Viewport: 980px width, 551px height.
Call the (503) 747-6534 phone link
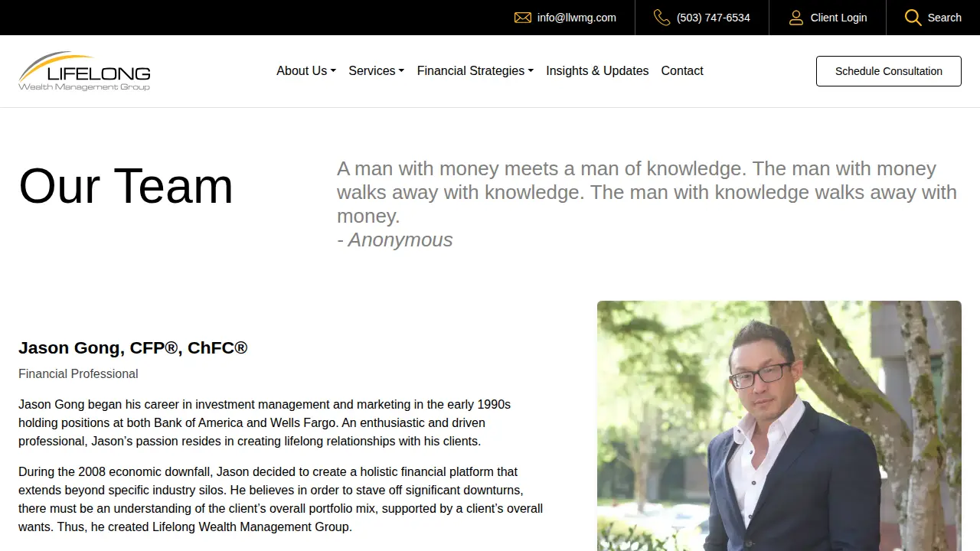pyautogui.click(x=714, y=18)
